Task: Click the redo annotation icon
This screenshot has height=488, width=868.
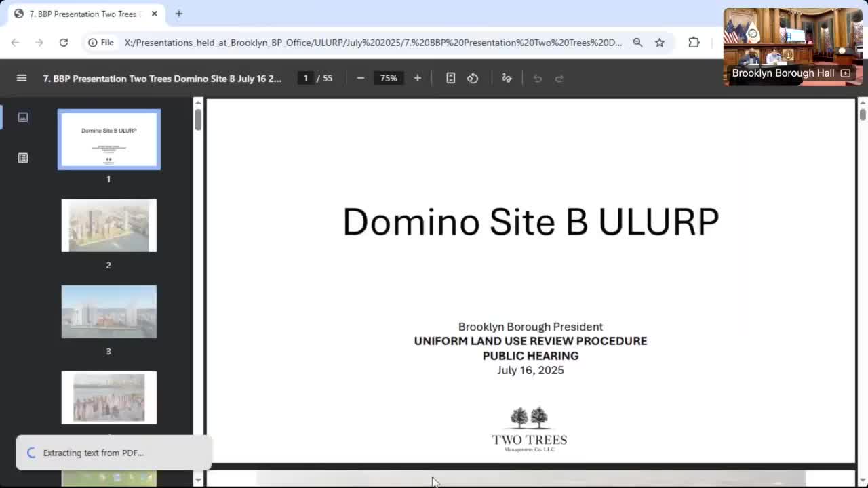Action: click(559, 78)
